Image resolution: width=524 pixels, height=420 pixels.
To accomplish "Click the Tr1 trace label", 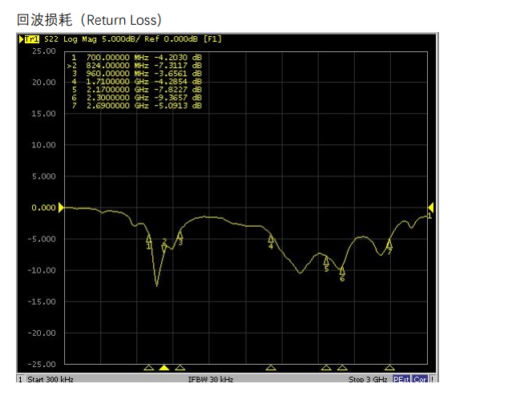I will (30, 38).
